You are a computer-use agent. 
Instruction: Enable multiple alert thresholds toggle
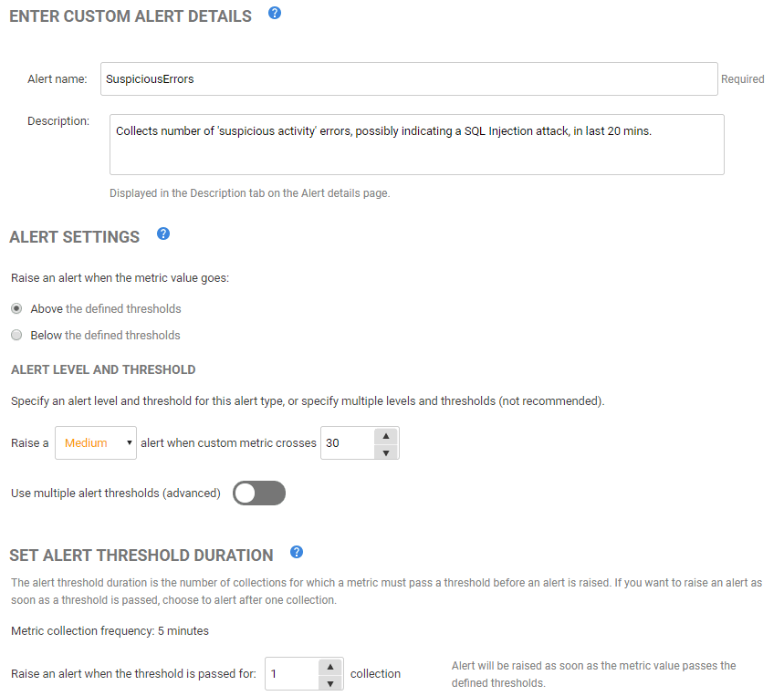point(259,493)
